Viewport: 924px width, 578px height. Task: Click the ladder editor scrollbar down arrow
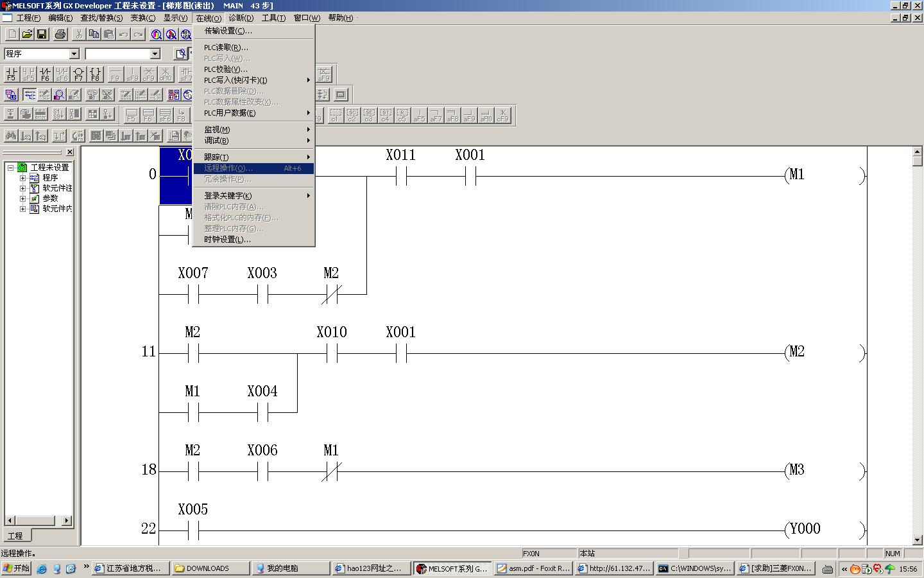[918, 540]
